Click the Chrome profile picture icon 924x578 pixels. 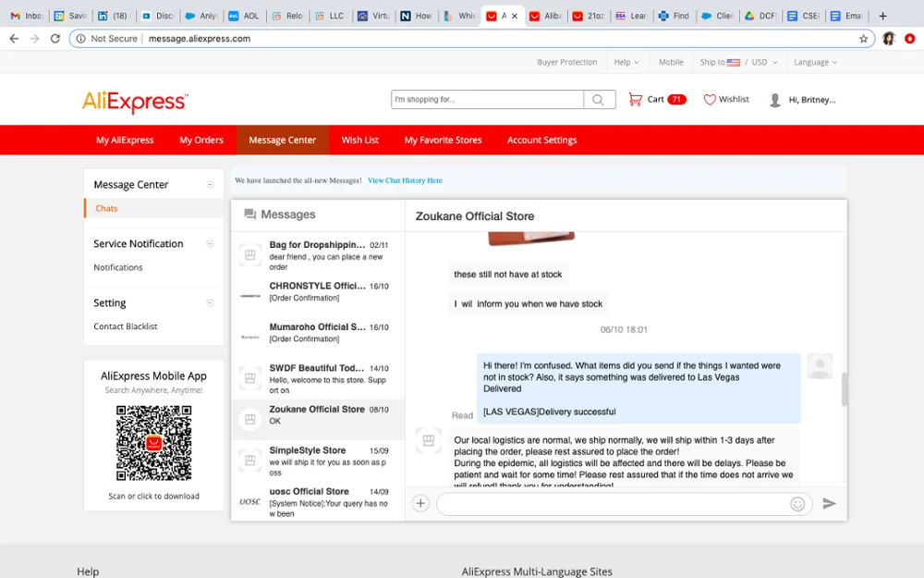click(889, 38)
